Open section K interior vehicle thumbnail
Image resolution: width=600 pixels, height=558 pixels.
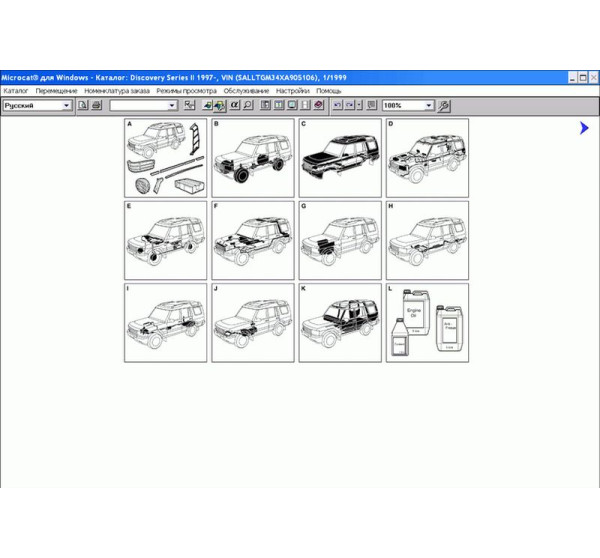click(340, 322)
